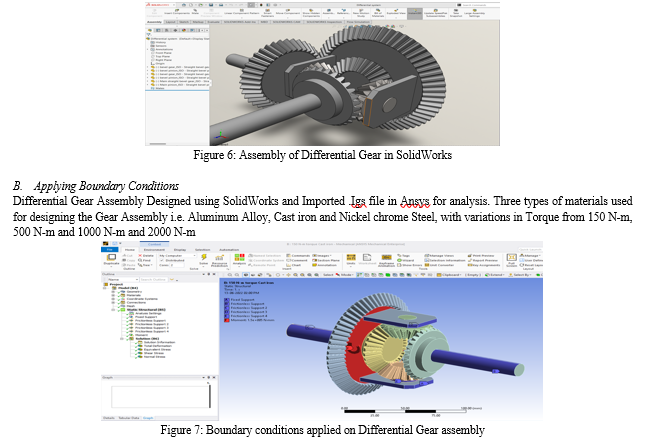The height and width of the screenshot is (444, 646).
Task: Collapse the Solution (B6) tree node
Action: 122,339
